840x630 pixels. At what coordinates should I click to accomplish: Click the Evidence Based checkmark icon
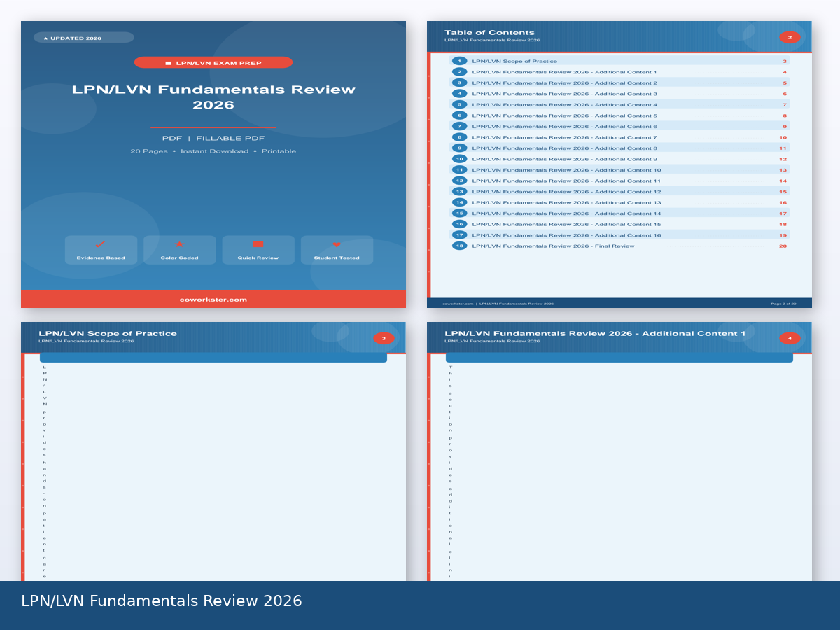(100, 244)
